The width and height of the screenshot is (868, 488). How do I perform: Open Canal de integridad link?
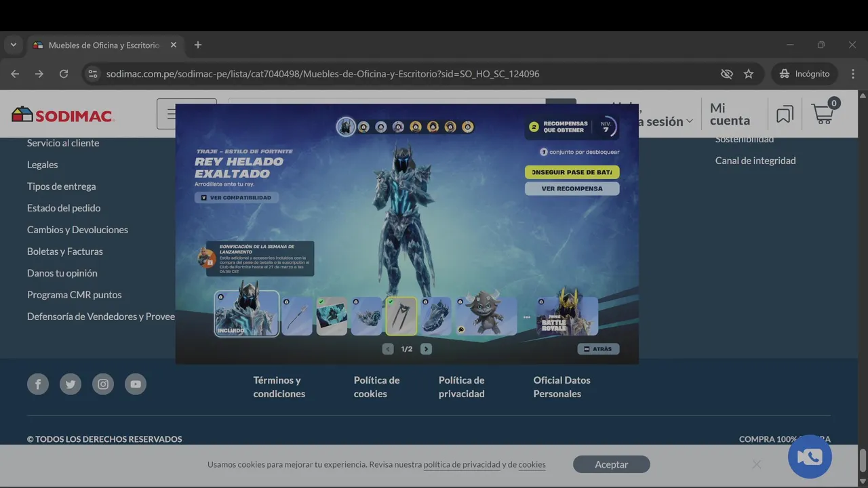coord(755,161)
